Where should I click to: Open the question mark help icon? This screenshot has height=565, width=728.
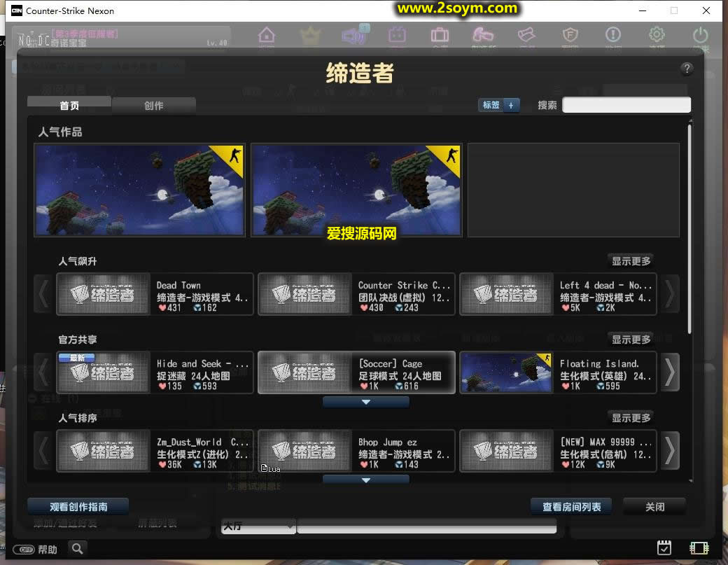pyautogui.click(x=687, y=69)
